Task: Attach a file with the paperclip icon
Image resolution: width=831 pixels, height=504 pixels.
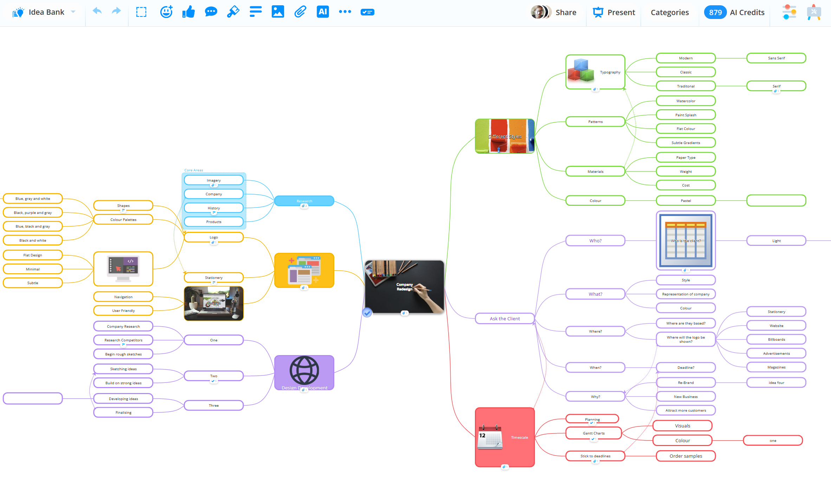Action: (300, 12)
